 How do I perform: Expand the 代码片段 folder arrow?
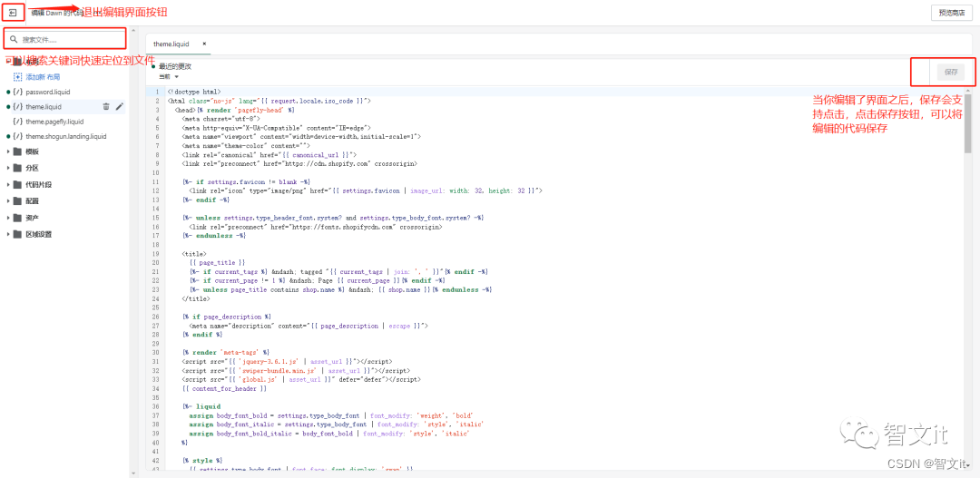point(8,185)
